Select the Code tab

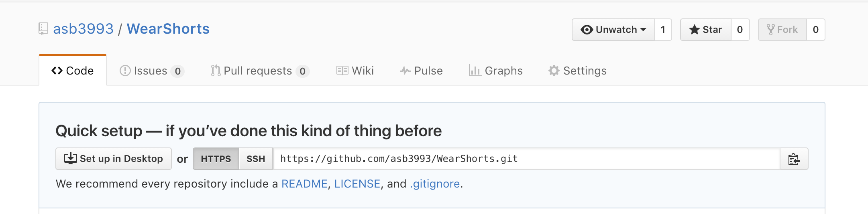pos(73,71)
